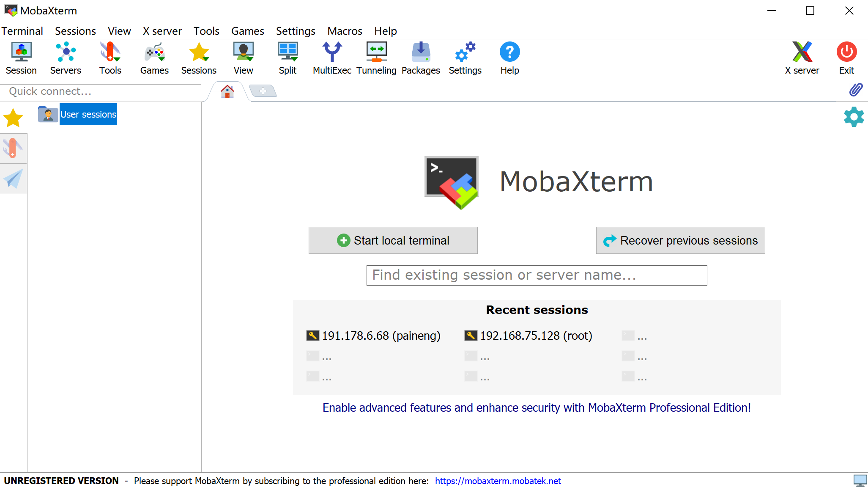Open the teal gear settings icon
Screen dimensions: 868x487
(x=854, y=117)
